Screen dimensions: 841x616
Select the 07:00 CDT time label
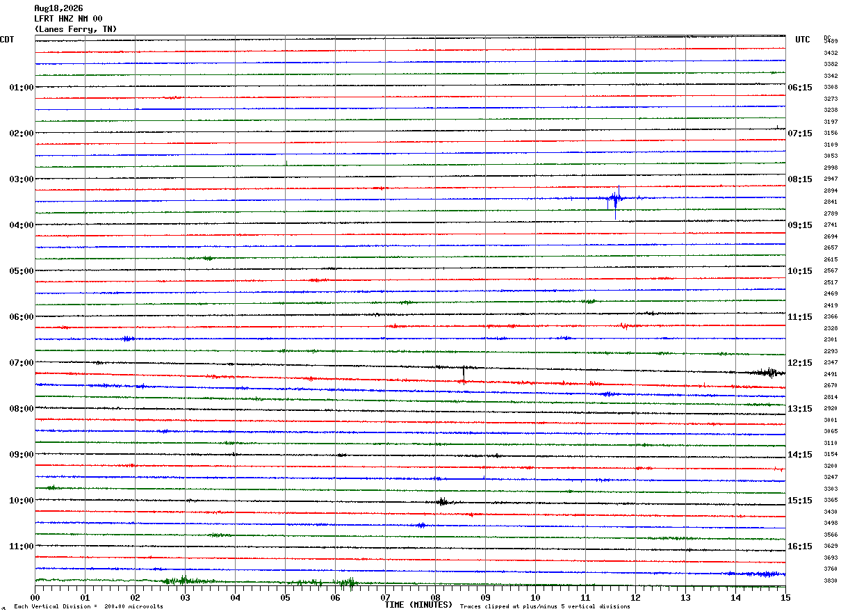[x=22, y=363]
